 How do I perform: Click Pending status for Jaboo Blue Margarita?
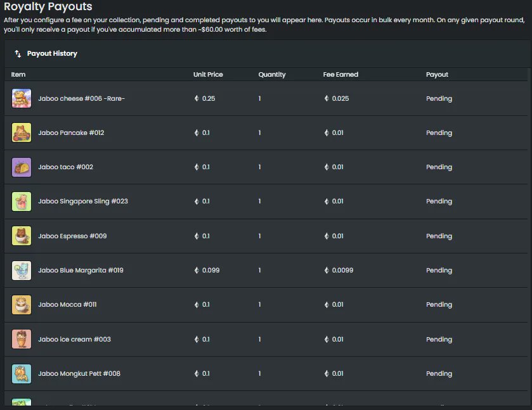click(439, 271)
